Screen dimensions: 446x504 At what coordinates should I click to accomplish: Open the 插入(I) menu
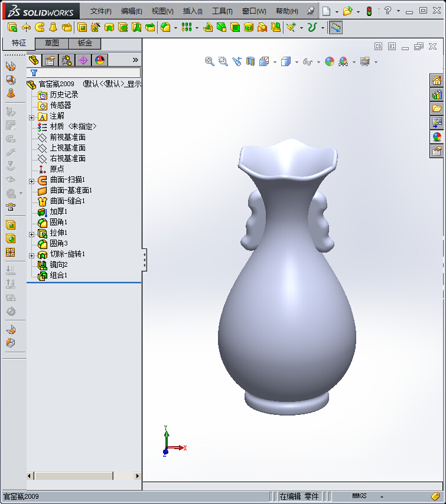click(x=193, y=11)
